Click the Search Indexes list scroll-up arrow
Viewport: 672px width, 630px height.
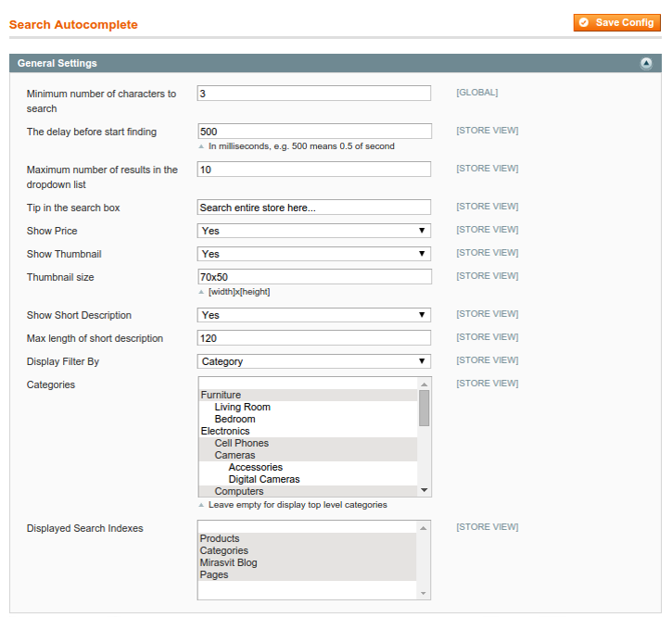(x=423, y=528)
